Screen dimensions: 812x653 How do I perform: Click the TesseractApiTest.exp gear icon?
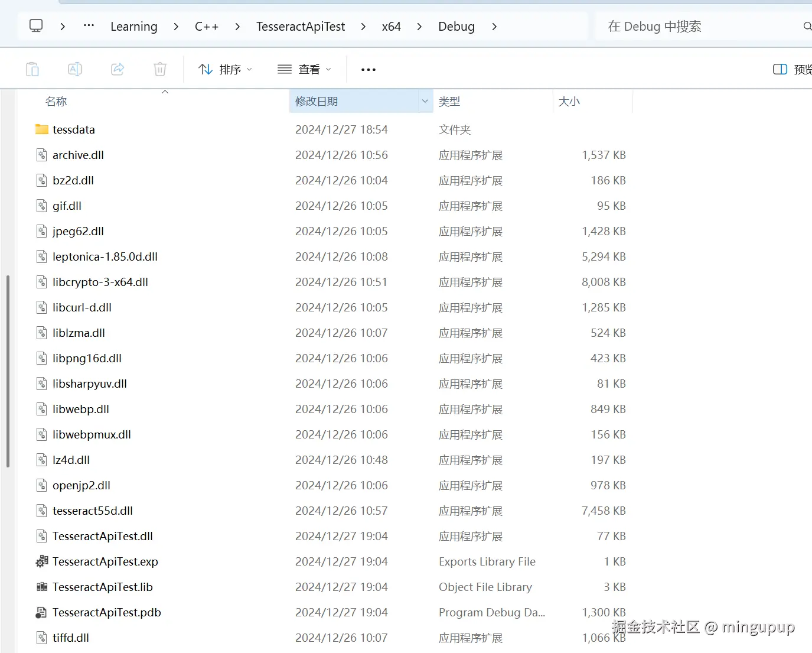point(41,561)
